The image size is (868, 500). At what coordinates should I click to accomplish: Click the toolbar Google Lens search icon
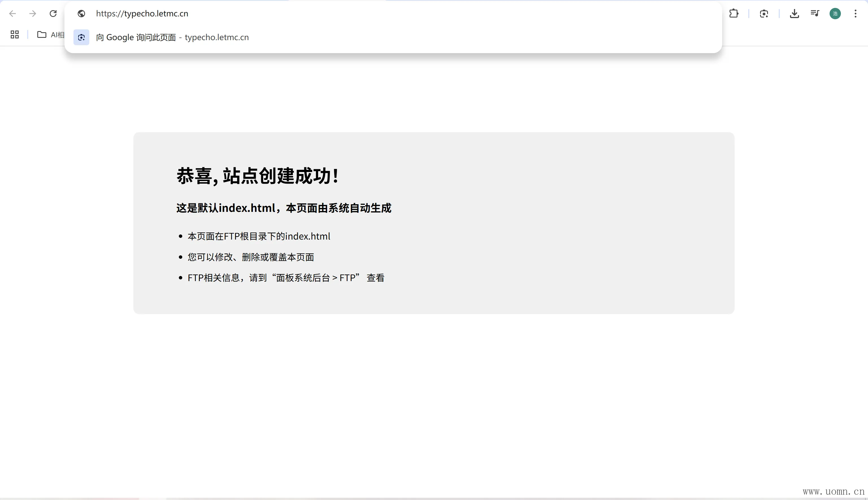pos(764,13)
